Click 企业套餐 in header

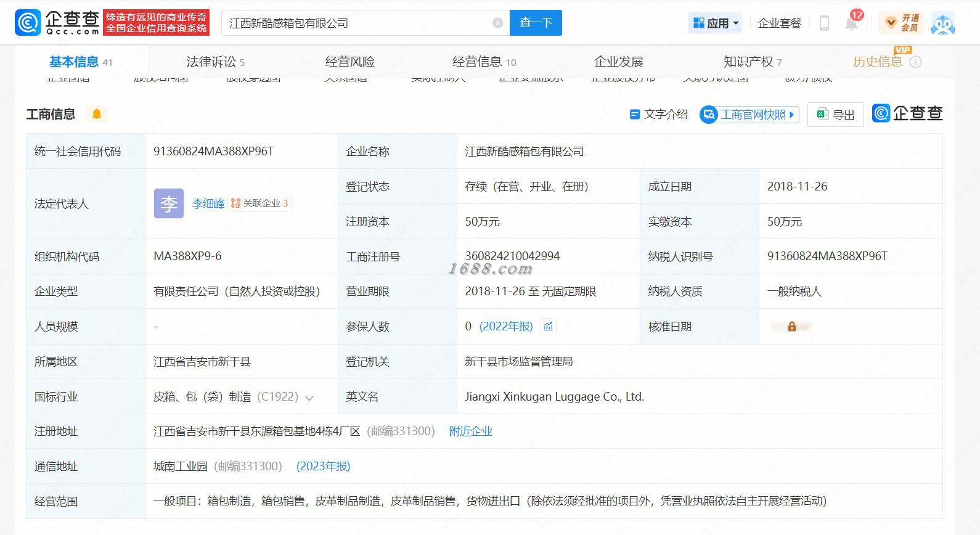coord(780,23)
